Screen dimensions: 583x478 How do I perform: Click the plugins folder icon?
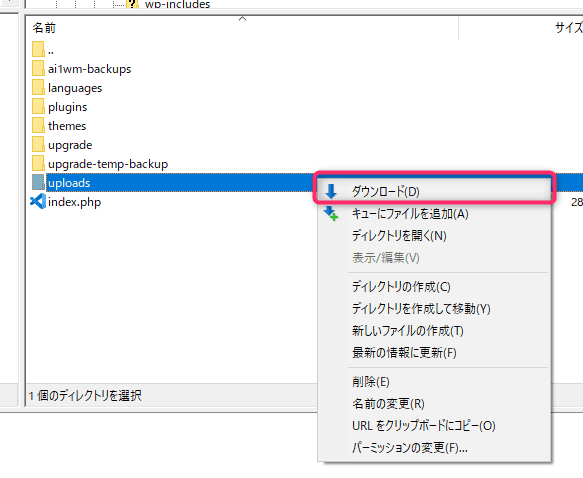[x=38, y=107]
